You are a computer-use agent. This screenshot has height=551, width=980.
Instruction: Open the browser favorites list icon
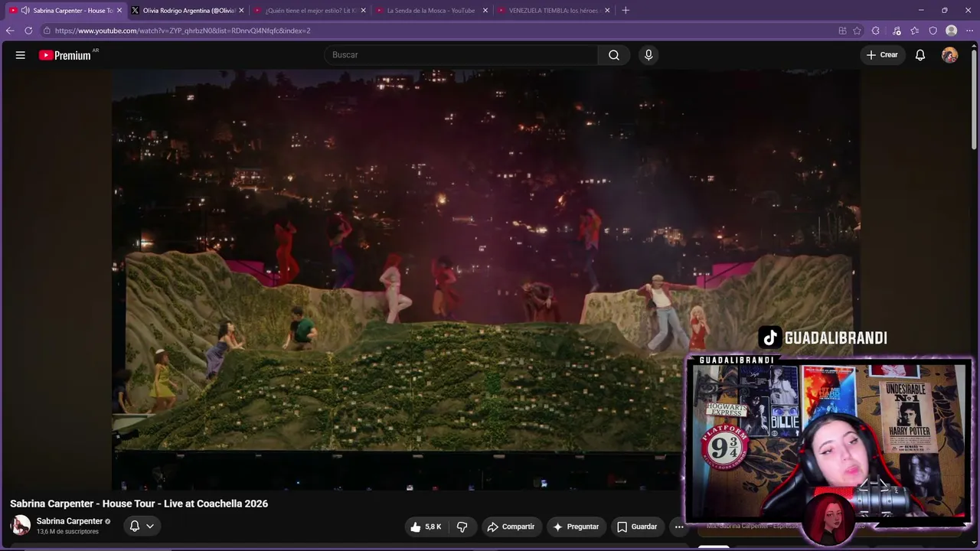[x=915, y=31]
